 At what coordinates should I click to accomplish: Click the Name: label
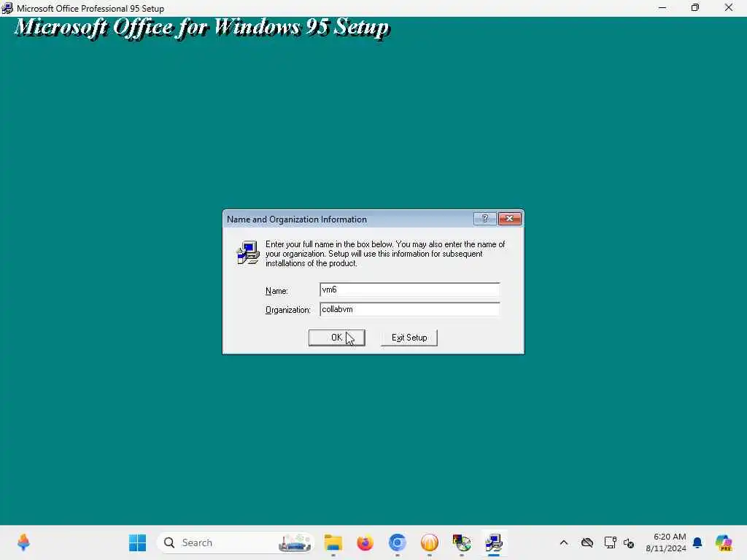pyautogui.click(x=276, y=290)
